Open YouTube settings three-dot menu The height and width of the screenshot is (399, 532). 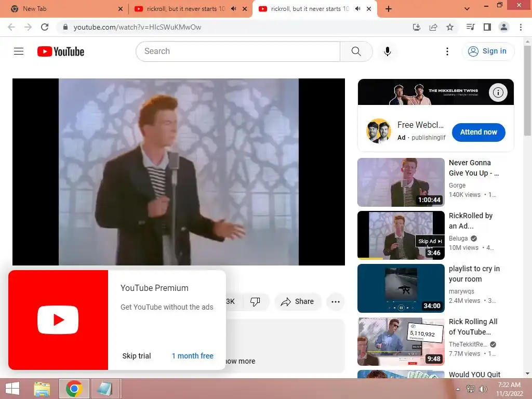447,51
